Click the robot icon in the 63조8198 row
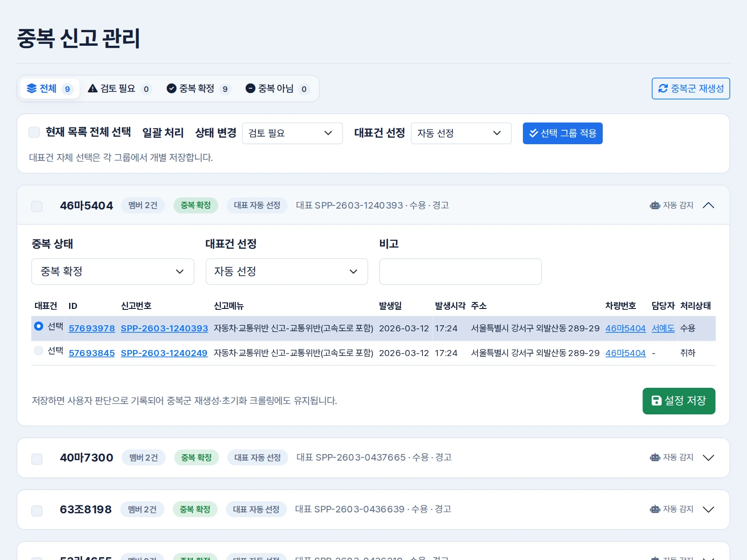 click(x=655, y=509)
